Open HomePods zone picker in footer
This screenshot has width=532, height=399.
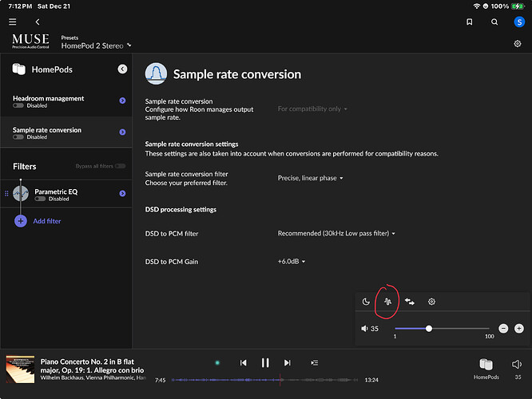(486, 369)
